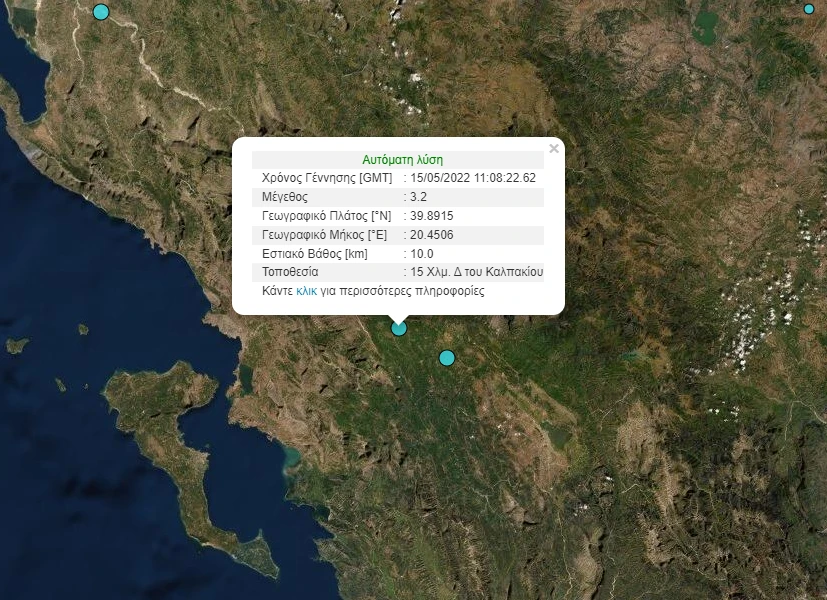Click the location text '15 Χλμ. Δ του Καλπακίου'
This screenshot has width=827, height=600.
(476, 272)
